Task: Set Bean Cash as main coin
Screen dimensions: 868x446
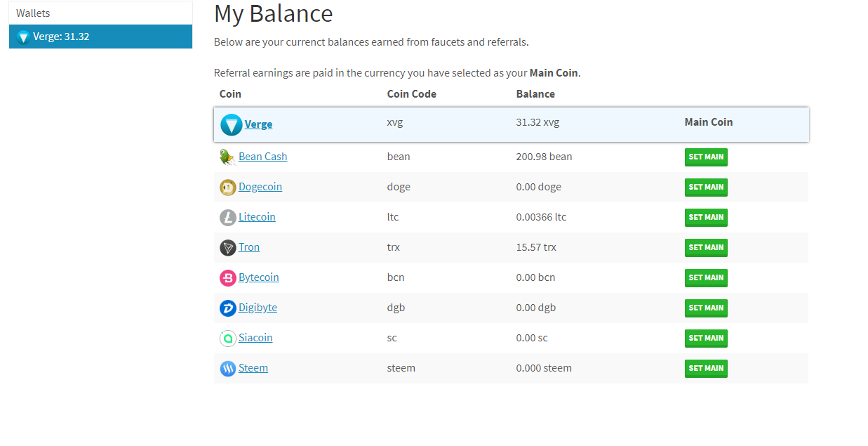Action: point(706,157)
